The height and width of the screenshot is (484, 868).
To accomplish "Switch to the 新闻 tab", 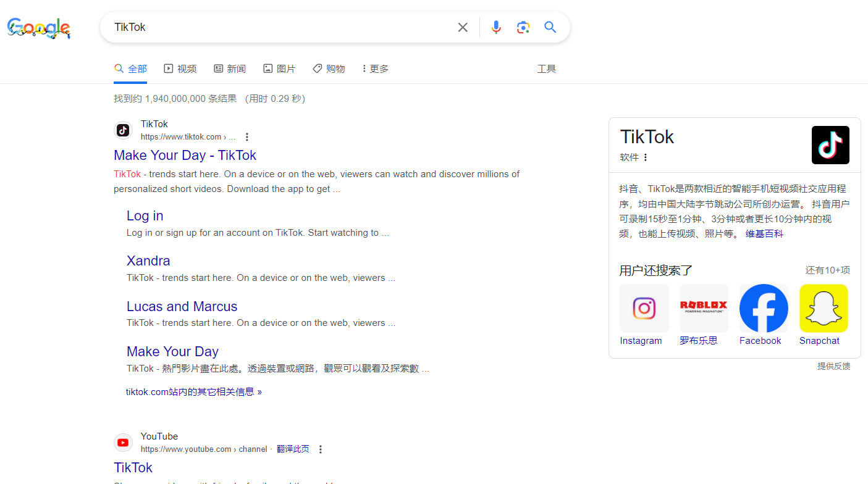I will click(230, 69).
